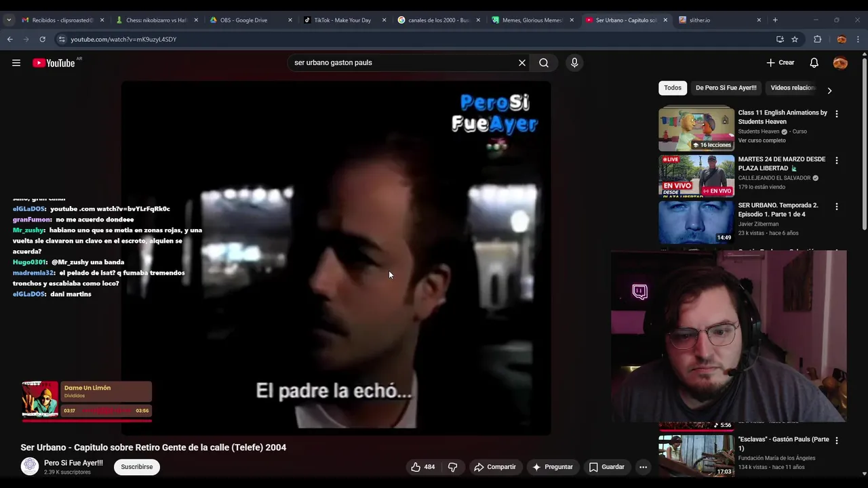Visit the CALLEJEANDO EL SALVADOR channel
The image size is (868, 488).
click(774, 178)
